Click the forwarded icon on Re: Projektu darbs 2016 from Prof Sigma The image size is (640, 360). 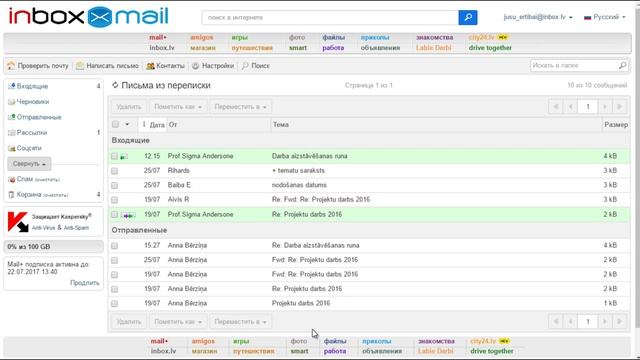(128, 215)
